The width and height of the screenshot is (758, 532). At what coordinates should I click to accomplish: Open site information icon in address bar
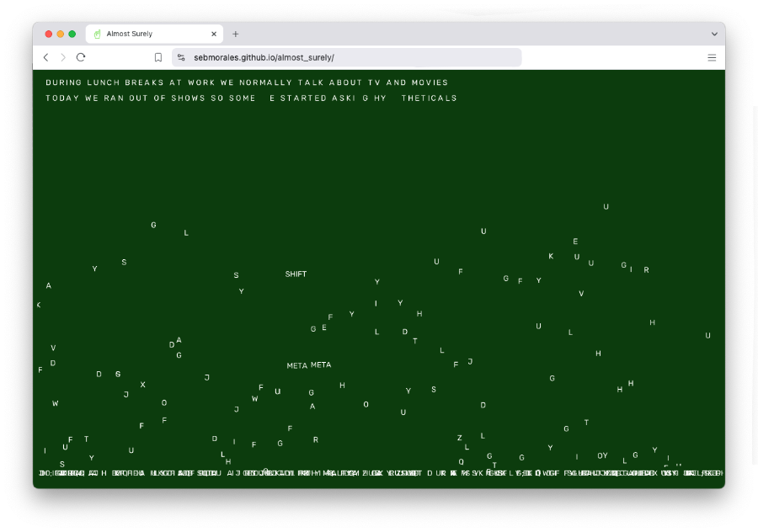click(x=181, y=57)
